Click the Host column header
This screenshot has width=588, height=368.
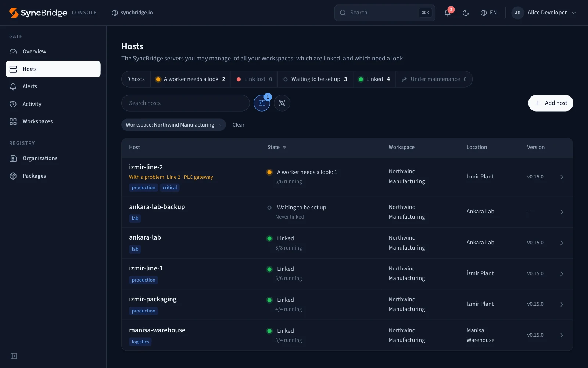(135, 147)
